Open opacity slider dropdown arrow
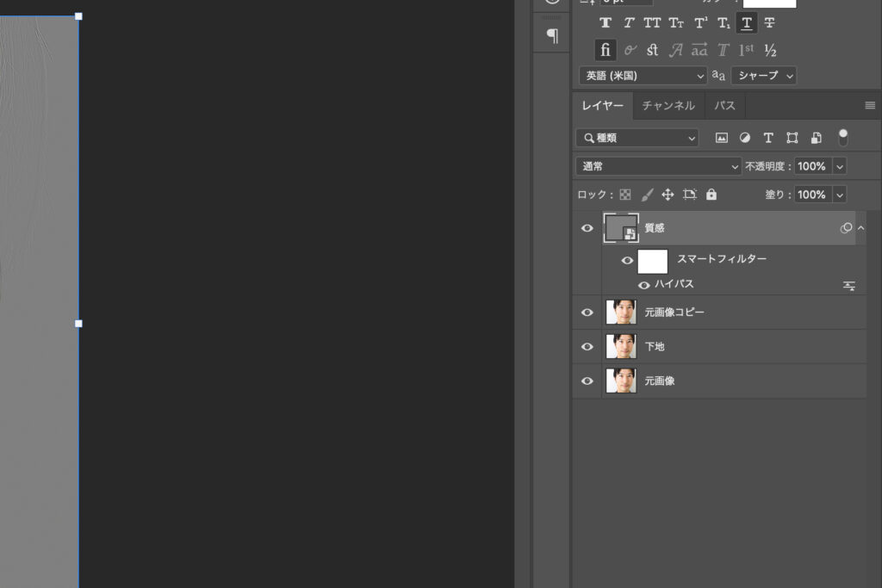This screenshot has height=588, width=882. (x=839, y=166)
